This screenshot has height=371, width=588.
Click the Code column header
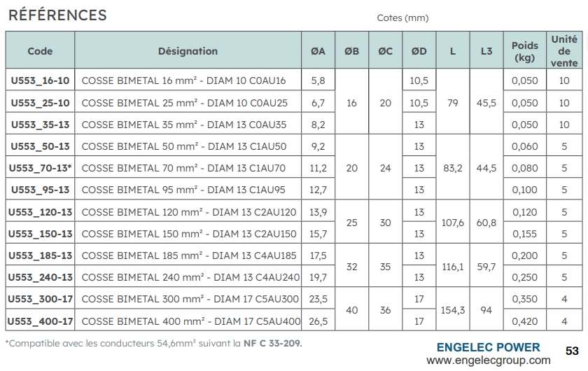[x=40, y=50]
